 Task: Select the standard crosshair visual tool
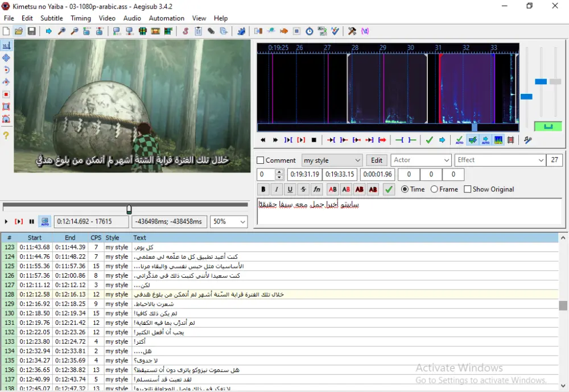6,46
